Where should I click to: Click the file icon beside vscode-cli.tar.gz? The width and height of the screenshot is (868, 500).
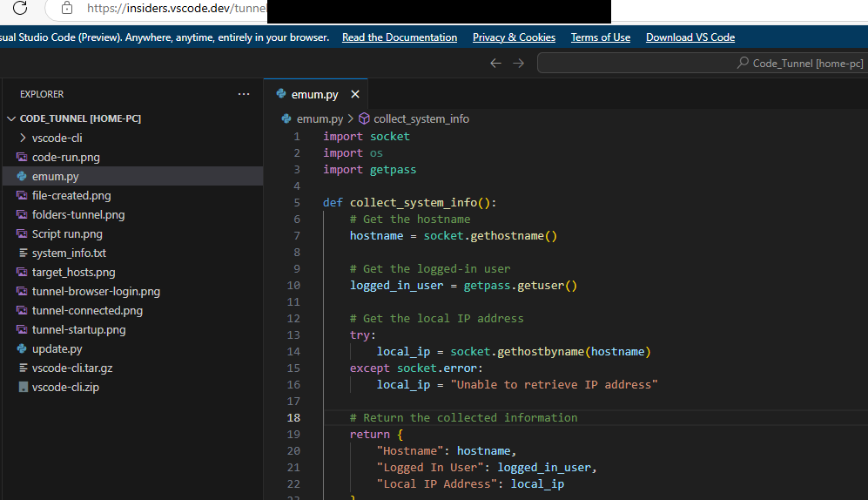point(24,368)
